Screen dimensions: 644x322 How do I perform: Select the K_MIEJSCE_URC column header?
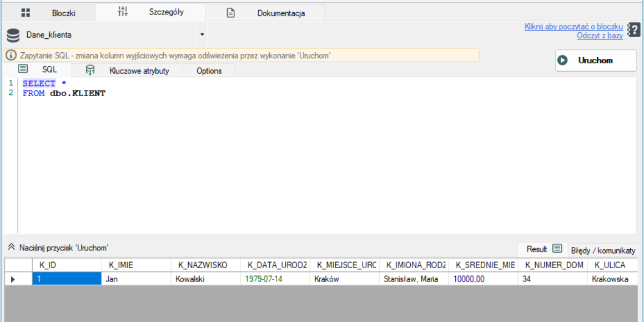345,265
